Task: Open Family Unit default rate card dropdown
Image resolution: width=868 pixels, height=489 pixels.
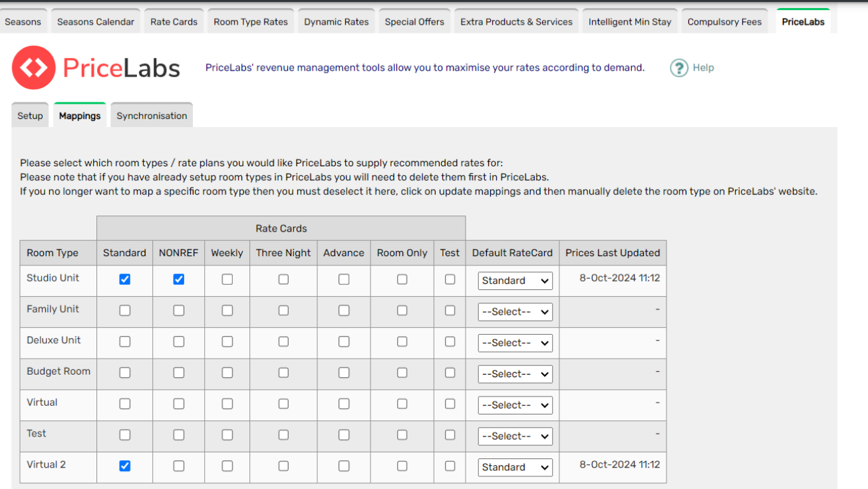Action: click(515, 312)
